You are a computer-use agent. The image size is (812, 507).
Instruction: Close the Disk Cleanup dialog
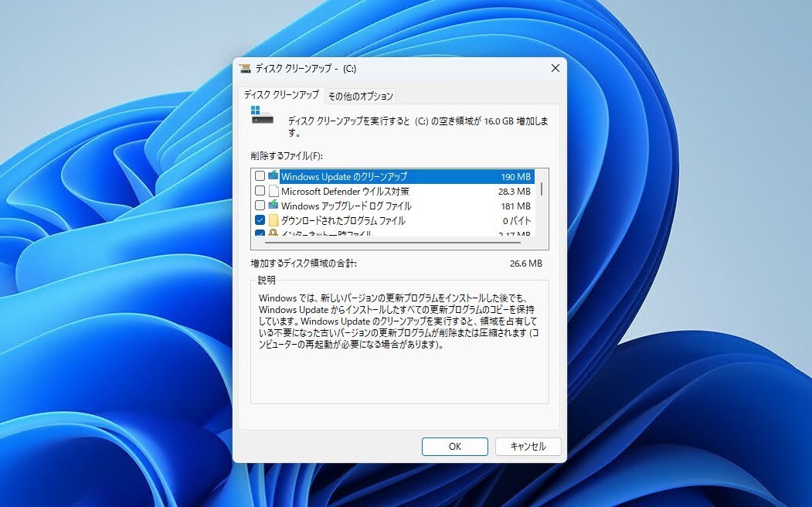555,68
